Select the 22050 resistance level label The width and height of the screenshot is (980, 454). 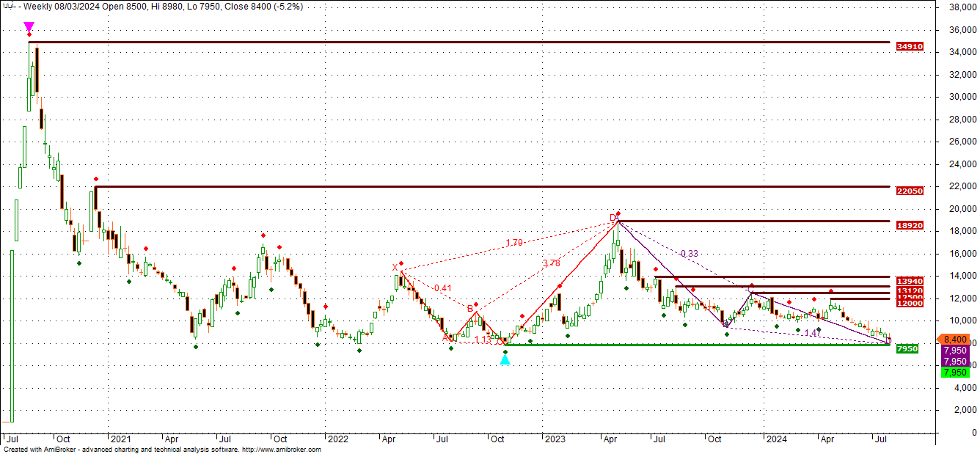909,190
